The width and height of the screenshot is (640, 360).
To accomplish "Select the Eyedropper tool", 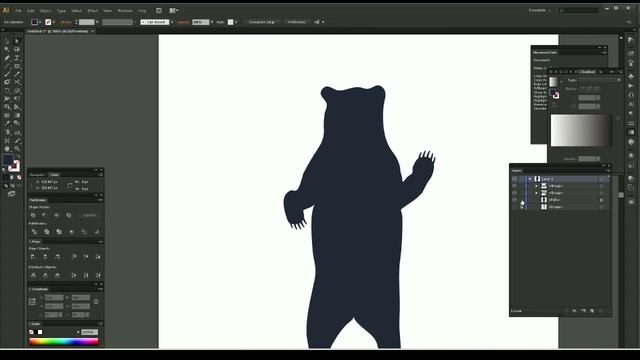I will click(7, 124).
